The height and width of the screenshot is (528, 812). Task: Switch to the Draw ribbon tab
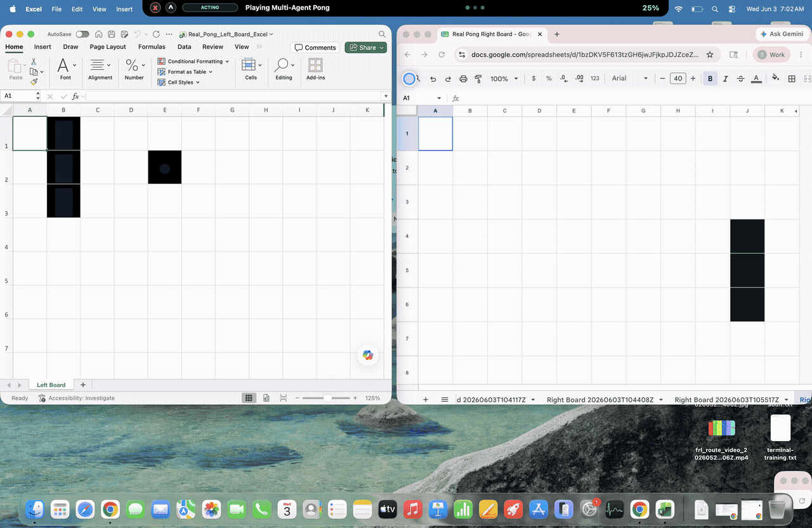[70, 47]
